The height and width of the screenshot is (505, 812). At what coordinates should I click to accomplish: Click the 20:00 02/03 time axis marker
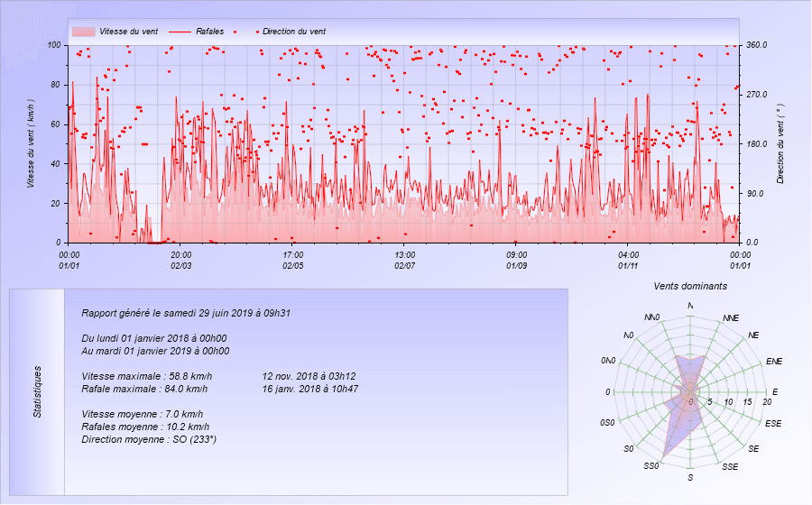pyautogui.click(x=180, y=260)
